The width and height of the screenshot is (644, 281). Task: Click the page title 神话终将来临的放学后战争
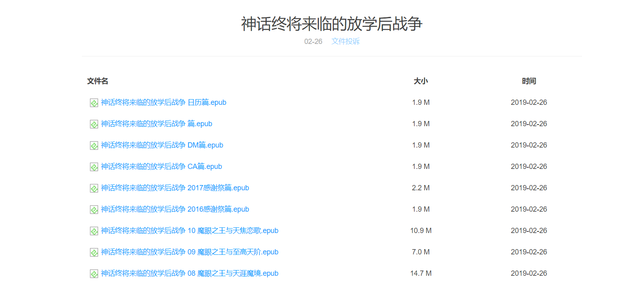(331, 24)
